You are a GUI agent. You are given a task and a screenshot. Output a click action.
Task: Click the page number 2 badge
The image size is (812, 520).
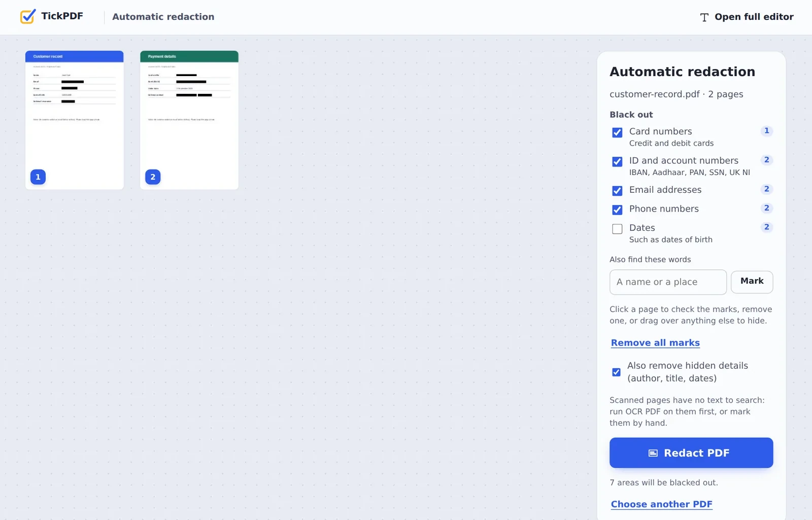click(x=153, y=177)
